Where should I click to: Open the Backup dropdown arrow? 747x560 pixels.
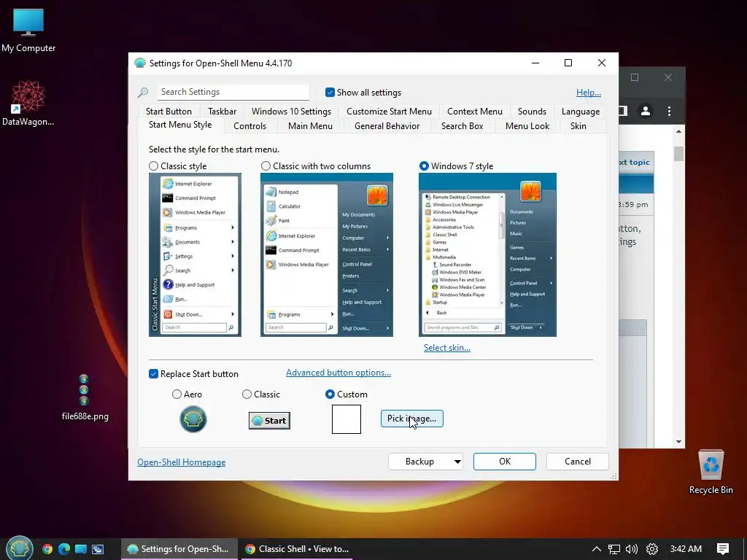click(457, 462)
